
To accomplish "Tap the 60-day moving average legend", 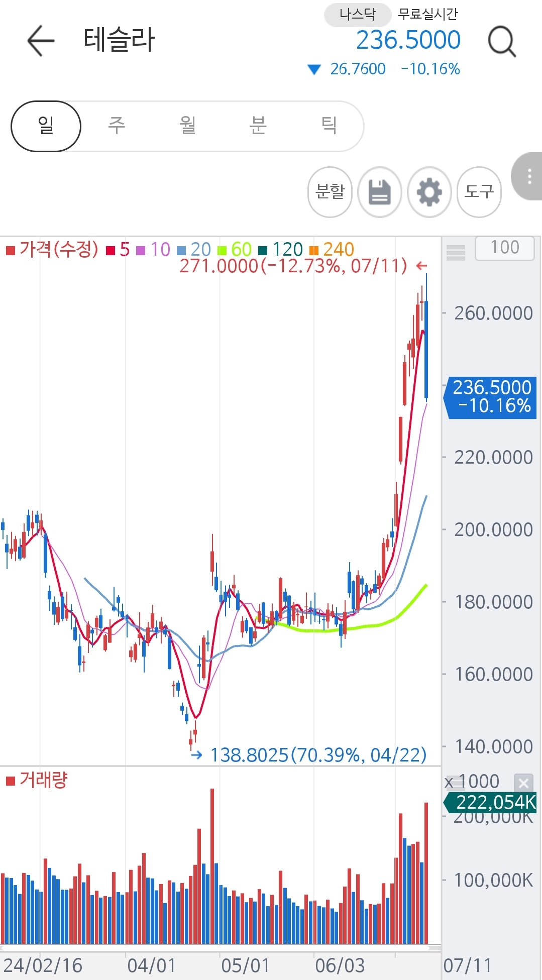I will (235, 250).
